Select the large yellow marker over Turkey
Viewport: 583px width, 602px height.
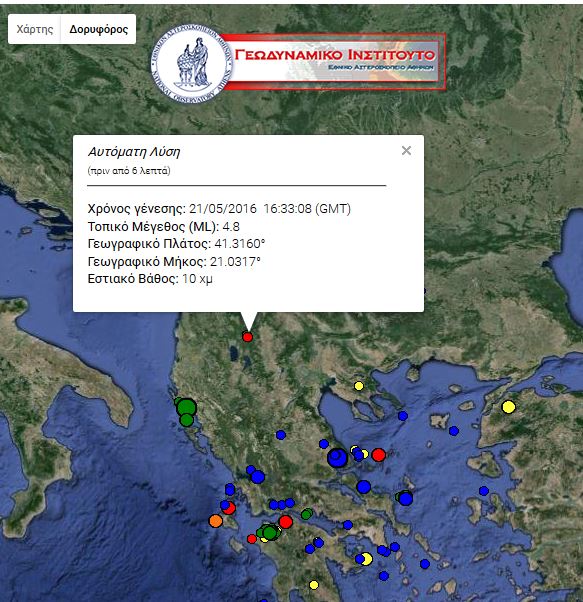tap(509, 407)
